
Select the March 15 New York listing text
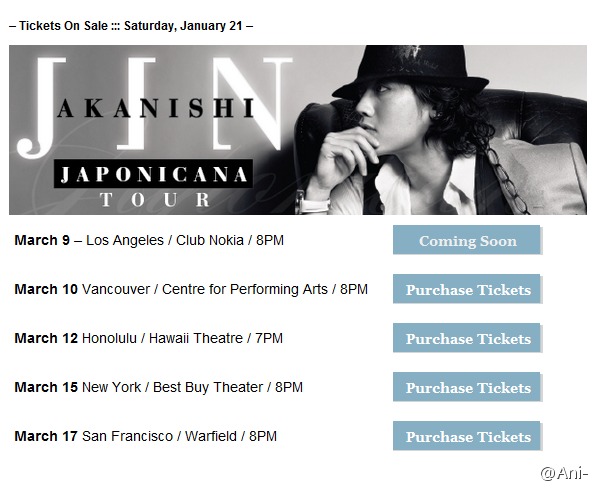(x=159, y=387)
